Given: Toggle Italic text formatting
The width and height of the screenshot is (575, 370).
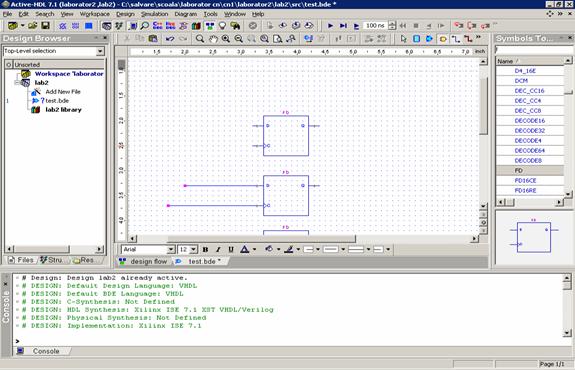Looking at the screenshot, I should tap(218, 249).
